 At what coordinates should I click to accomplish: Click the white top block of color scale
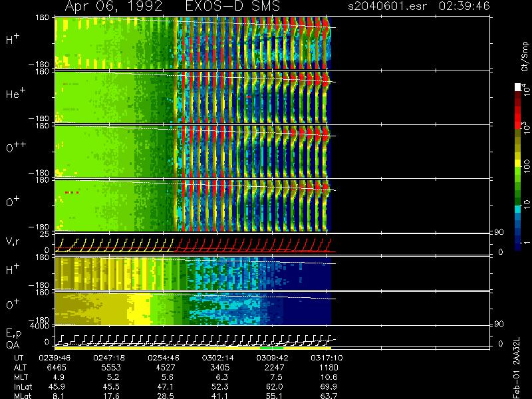518,87
